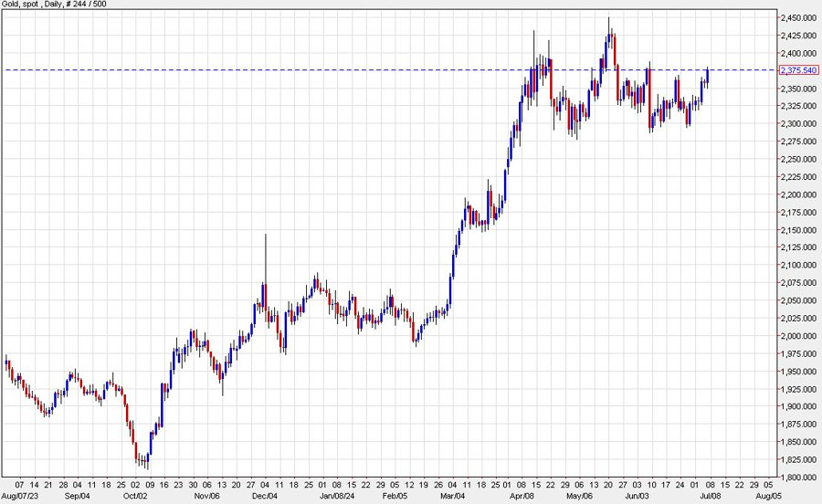Click the May/06 date label
Screen dimensions: 822x504
579,496
